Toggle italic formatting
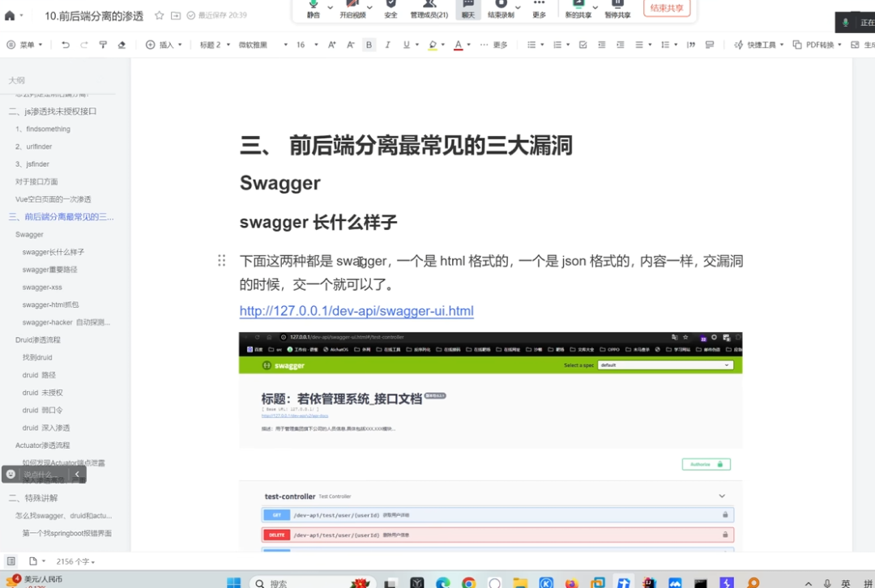875x588 pixels. pyautogui.click(x=387, y=45)
